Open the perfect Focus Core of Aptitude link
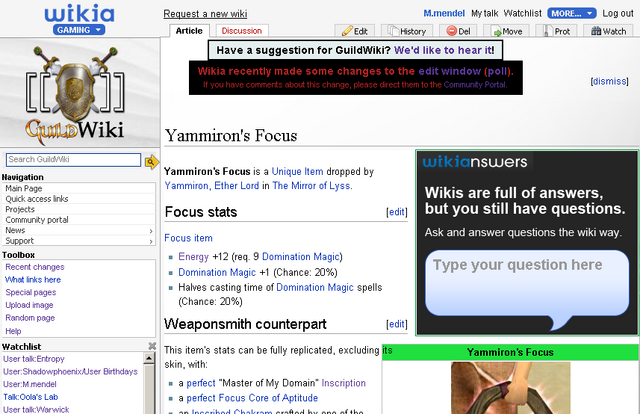640x414 pixels. tap(252, 398)
